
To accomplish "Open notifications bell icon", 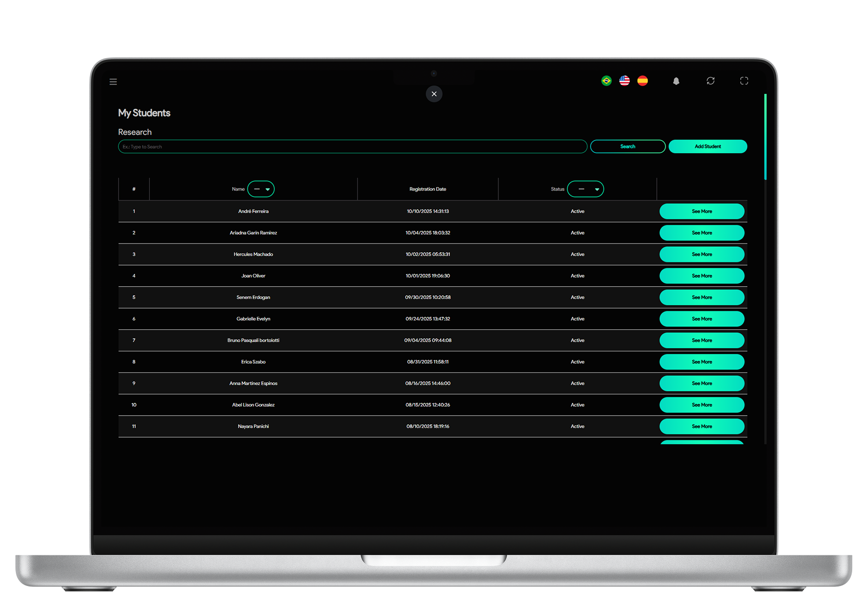I will click(x=676, y=81).
